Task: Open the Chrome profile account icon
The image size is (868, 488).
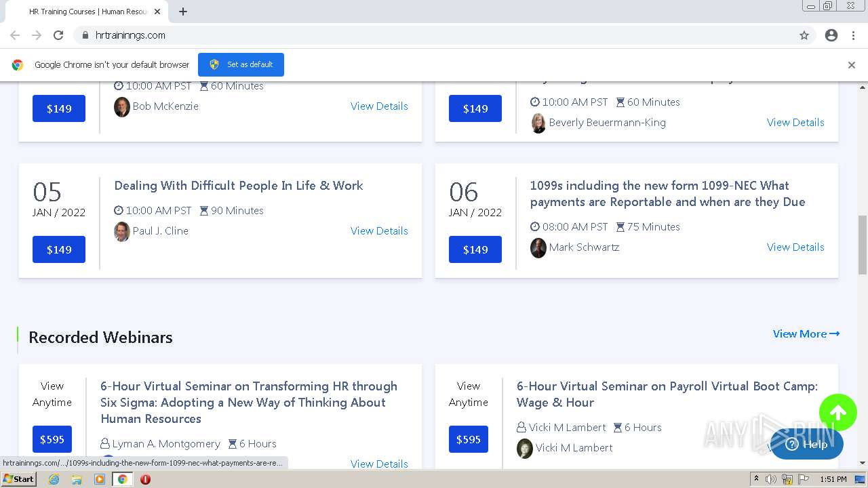Action: [831, 35]
